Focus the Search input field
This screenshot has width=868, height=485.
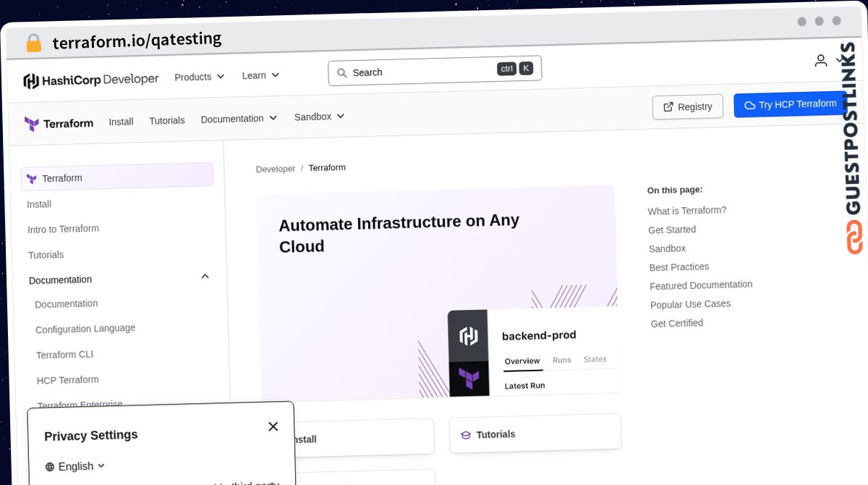tap(435, 71)
